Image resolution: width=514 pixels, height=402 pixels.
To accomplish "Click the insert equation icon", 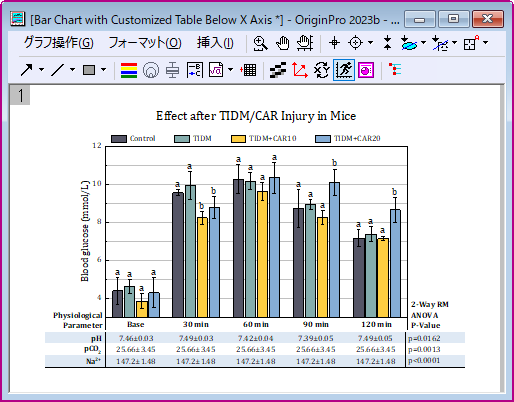I will click(216, 70).
